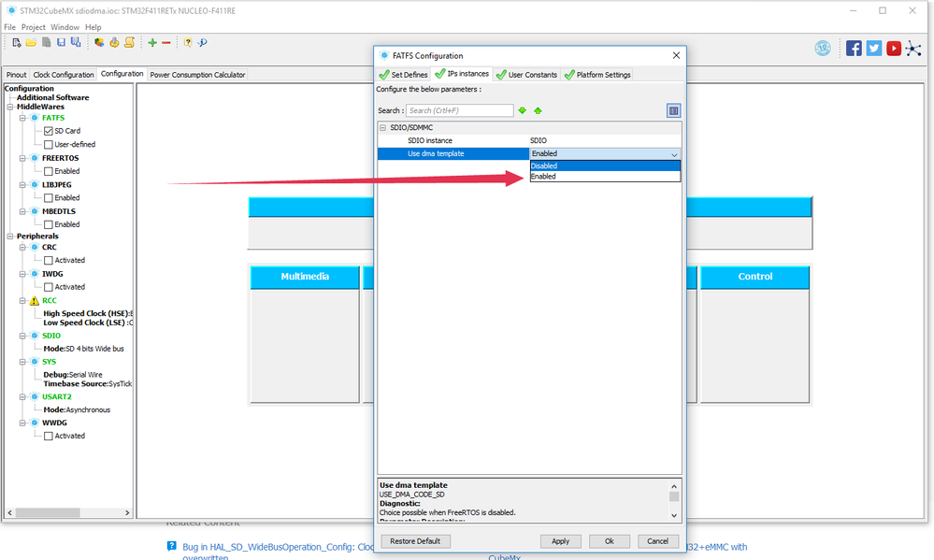Activate the CRC peripheral checkbox
The width and height of the screenshot is (934, 560).
tap(49, 260)
